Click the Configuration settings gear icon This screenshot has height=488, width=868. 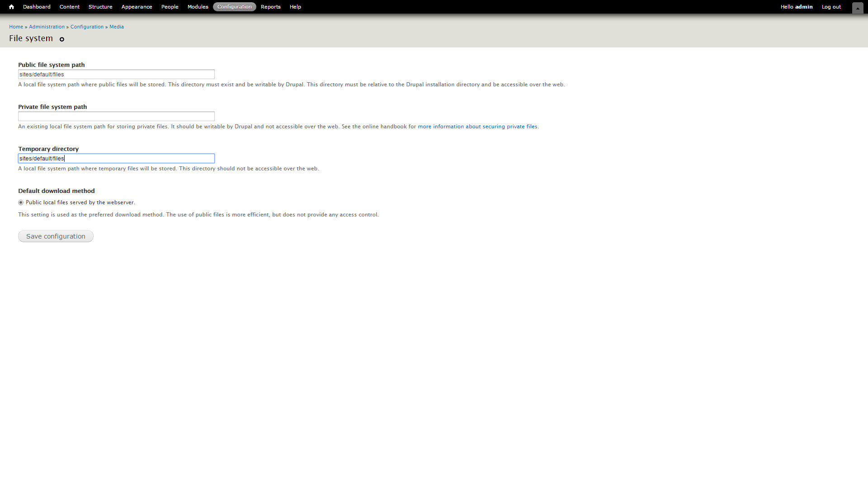click(62, 39)
